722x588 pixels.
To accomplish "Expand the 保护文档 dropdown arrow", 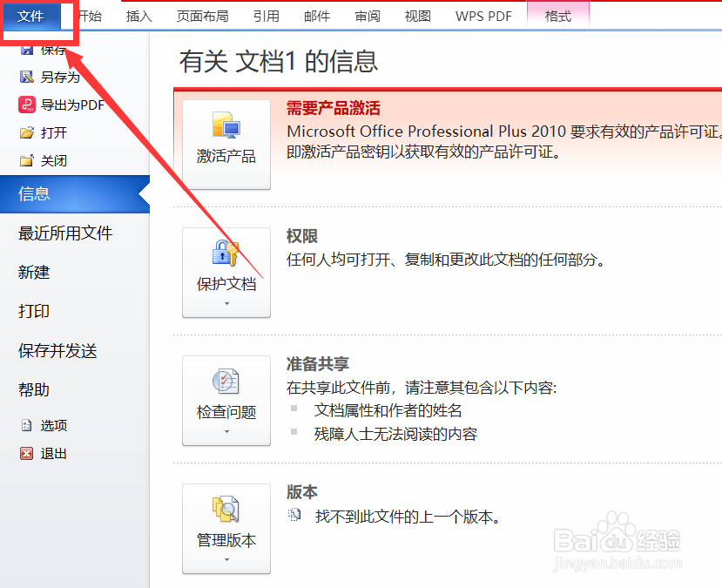I will [226, 304].
